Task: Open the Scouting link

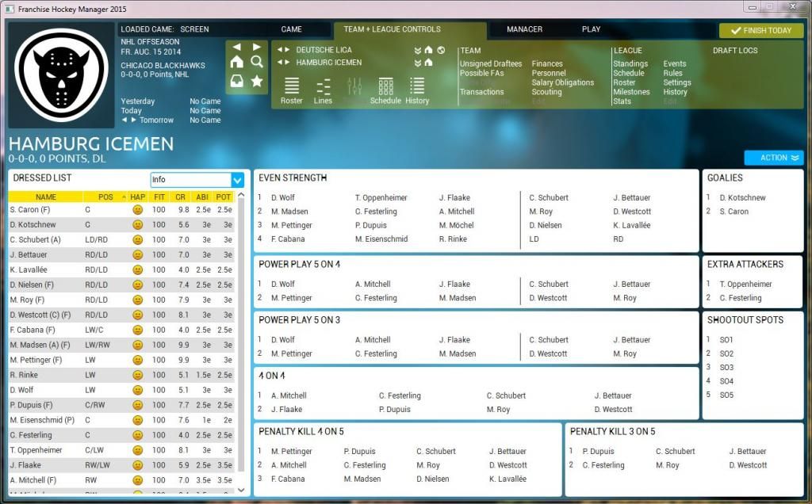Action: click(x=546, y=92)
